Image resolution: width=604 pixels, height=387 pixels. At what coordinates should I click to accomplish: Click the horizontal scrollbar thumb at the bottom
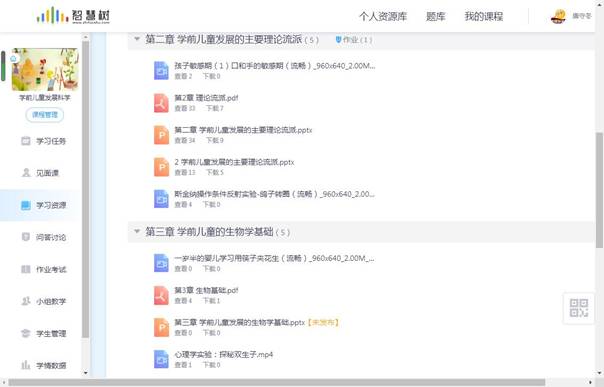pos(277,382)
